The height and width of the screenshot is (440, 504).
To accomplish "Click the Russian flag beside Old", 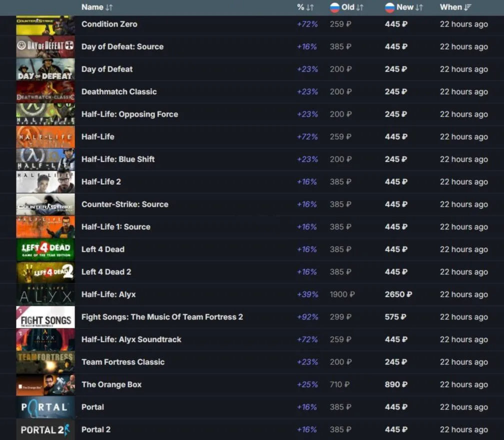I will tap(334, 8).
